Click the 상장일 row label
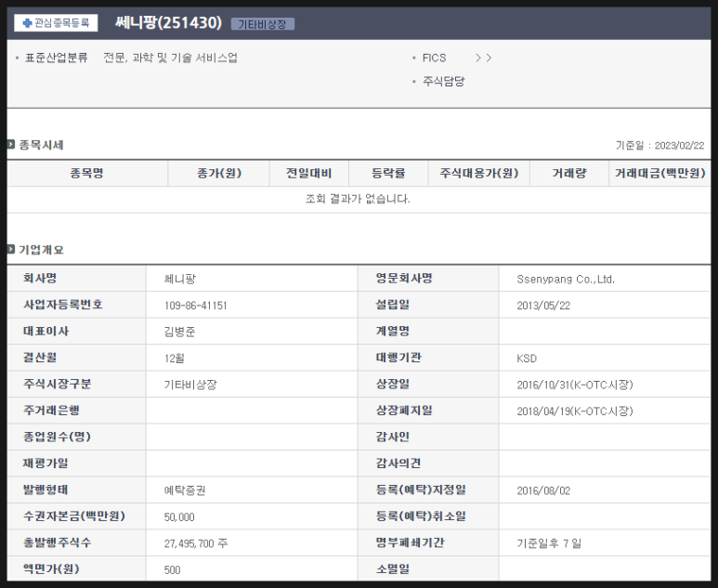This screenshot has height=588, width=718. click(392, 385)
